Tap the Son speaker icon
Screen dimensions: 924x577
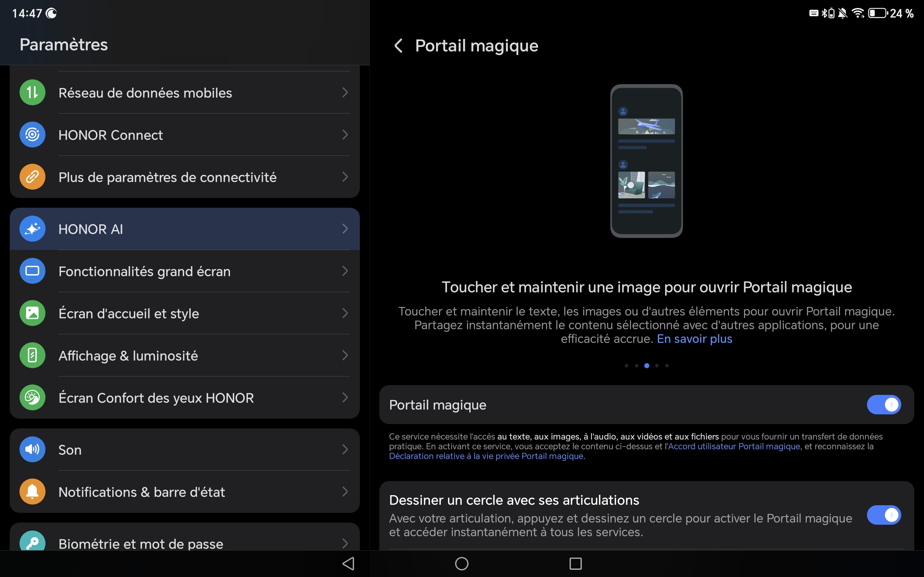(x=32, y=449)
